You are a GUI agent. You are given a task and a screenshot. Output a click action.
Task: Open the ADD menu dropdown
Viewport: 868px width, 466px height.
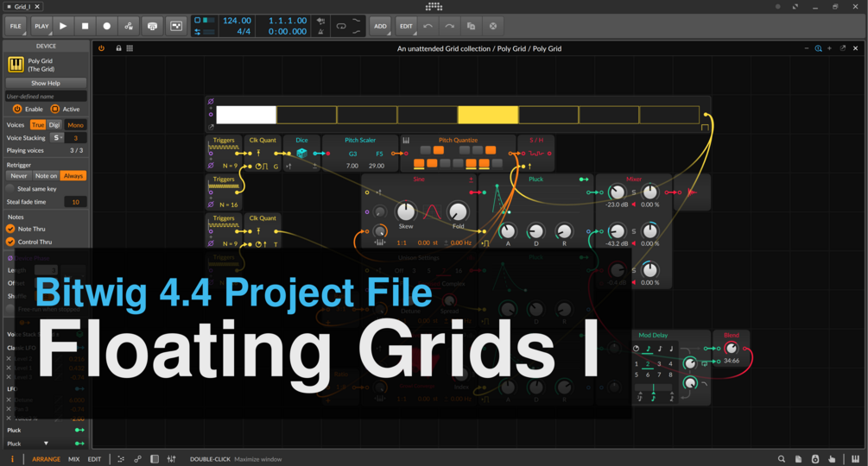click(x=380, y=26)
